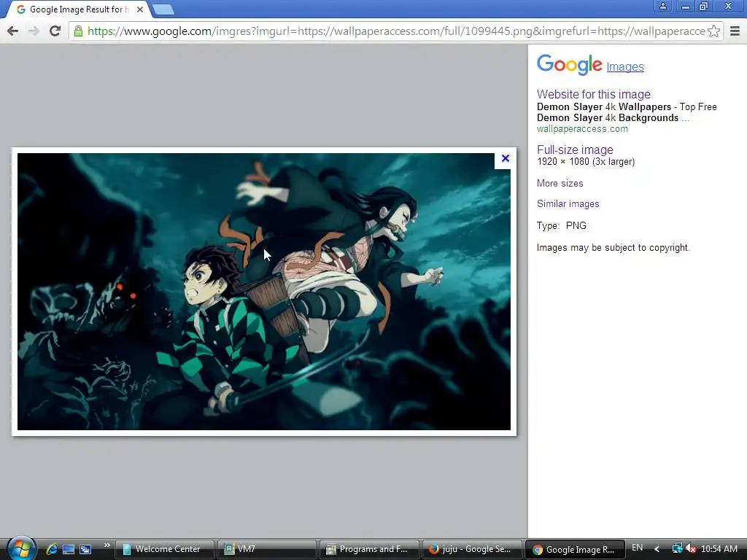Viewport: 747px width, 560px height.
Task: Click the muted volume tray icon
Action: point(691,548)
